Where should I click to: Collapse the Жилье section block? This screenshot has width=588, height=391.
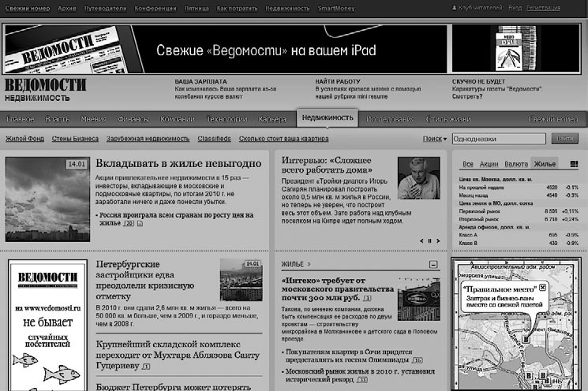(x=433, y=264)
